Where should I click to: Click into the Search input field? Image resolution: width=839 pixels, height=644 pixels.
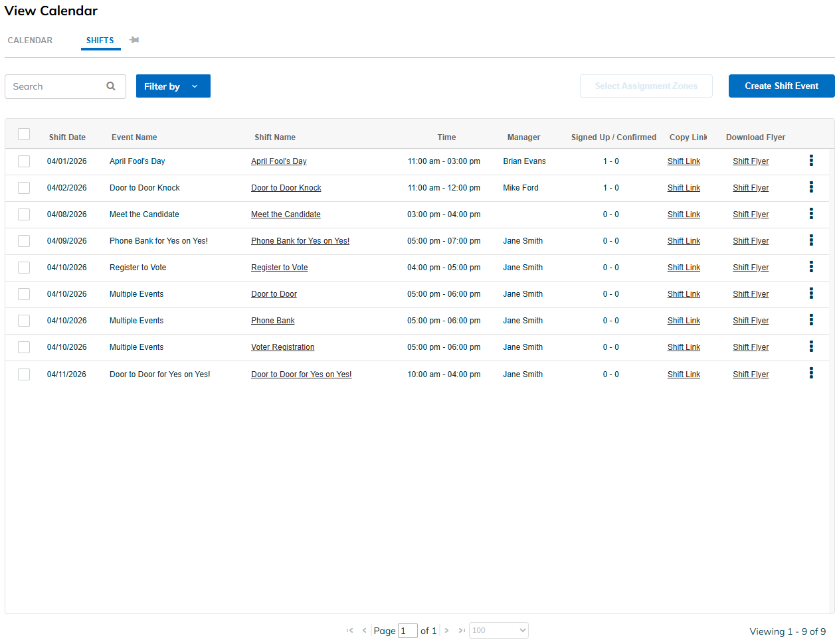click(57, 86)
